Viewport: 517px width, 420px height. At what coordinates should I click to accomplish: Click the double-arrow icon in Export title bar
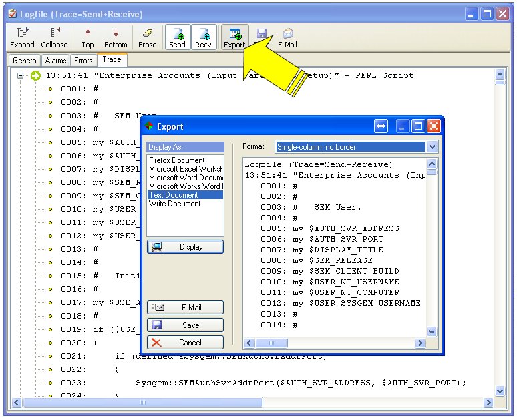point(381,126)
